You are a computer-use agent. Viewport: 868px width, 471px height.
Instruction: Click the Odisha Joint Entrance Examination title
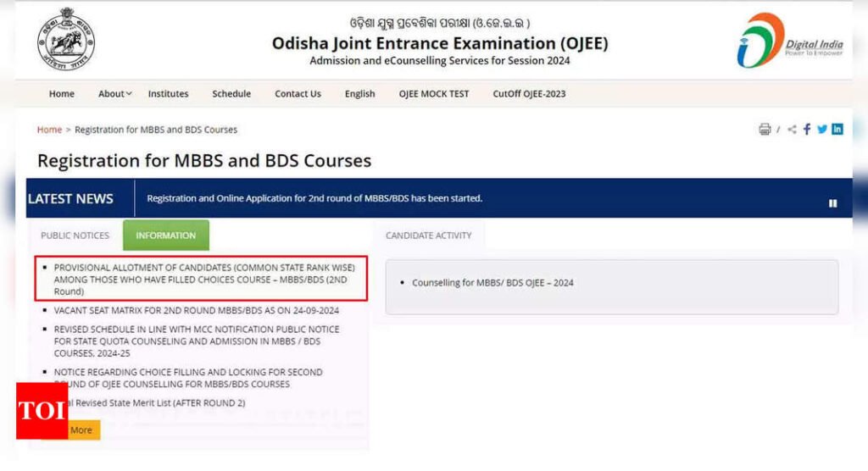[440, 42]
